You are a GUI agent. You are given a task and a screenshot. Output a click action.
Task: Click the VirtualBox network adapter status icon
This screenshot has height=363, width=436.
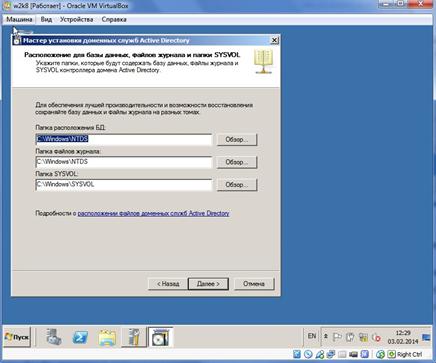331,354
